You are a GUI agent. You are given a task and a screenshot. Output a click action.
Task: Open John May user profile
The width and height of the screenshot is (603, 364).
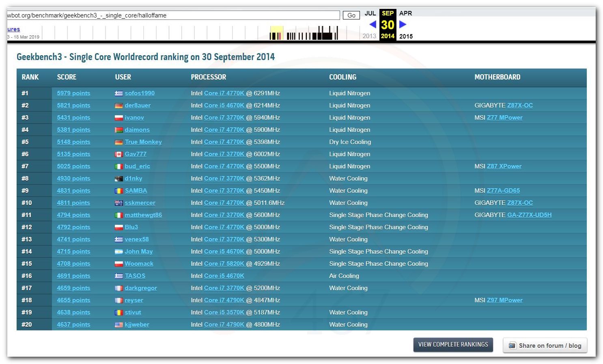(x=139, y=252)
